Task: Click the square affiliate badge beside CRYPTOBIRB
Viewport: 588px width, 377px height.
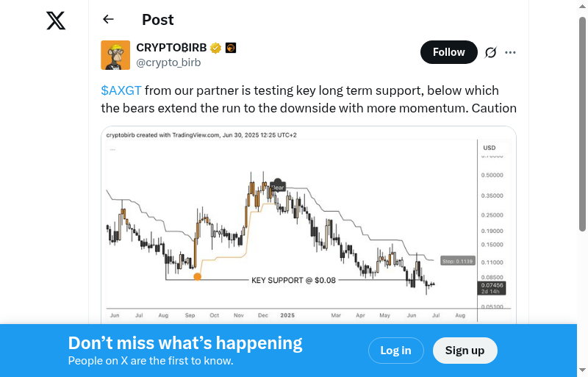Action: [230, 48]
